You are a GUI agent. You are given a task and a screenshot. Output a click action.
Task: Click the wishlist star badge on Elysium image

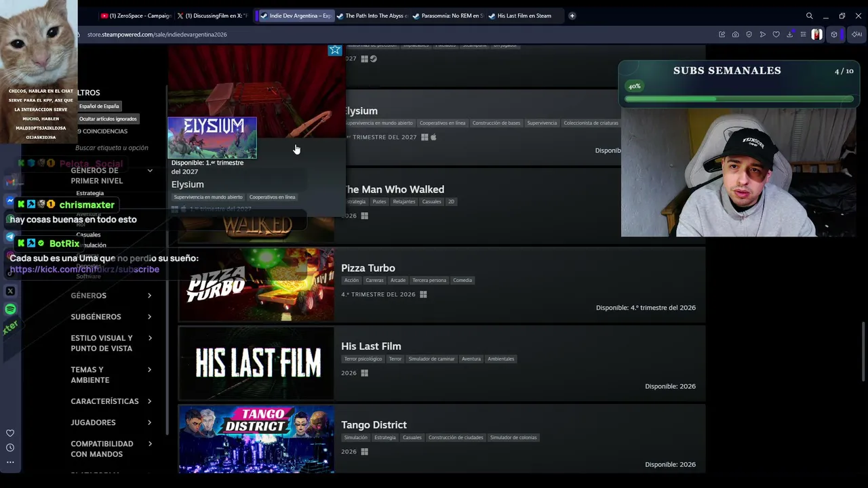click(334, 50)
